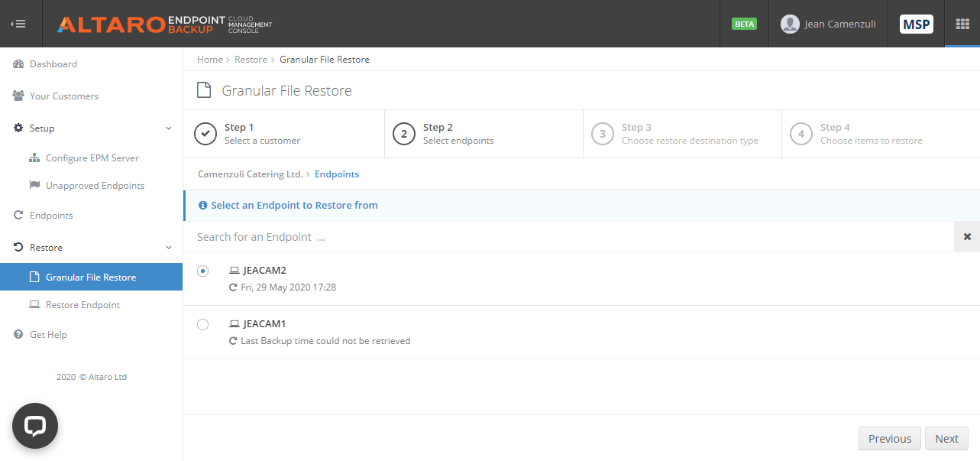The width and height of the screenshot is (980, 461).
Task: Click the Unapproved Endpoints flag icon
Action: 34,185
